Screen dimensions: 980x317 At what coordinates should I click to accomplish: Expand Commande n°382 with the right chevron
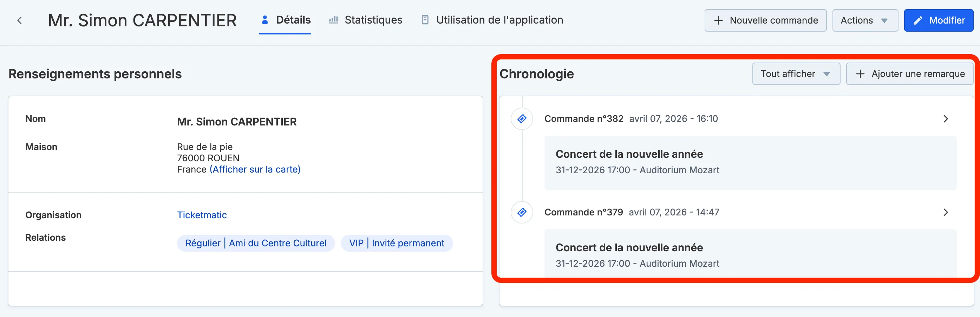pos(945,119)
